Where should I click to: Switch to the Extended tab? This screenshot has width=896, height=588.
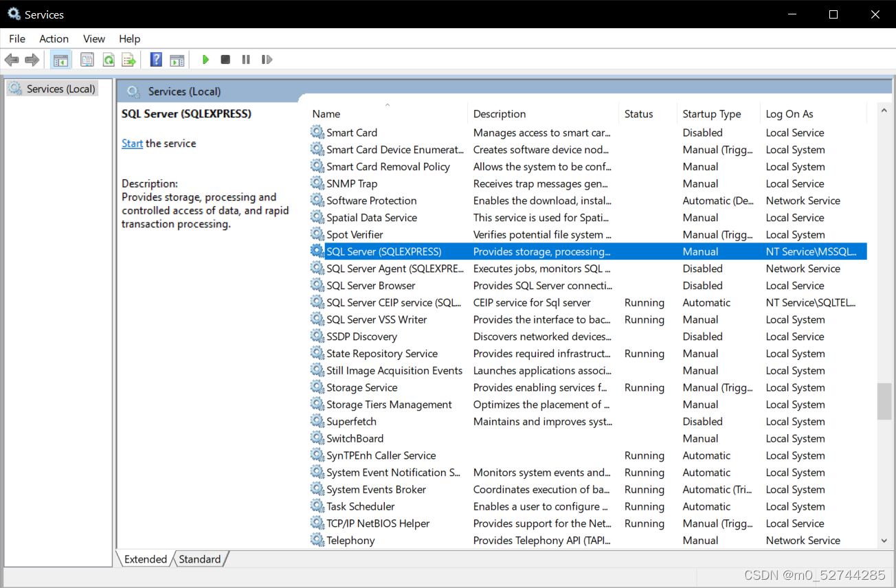[144, 558]
